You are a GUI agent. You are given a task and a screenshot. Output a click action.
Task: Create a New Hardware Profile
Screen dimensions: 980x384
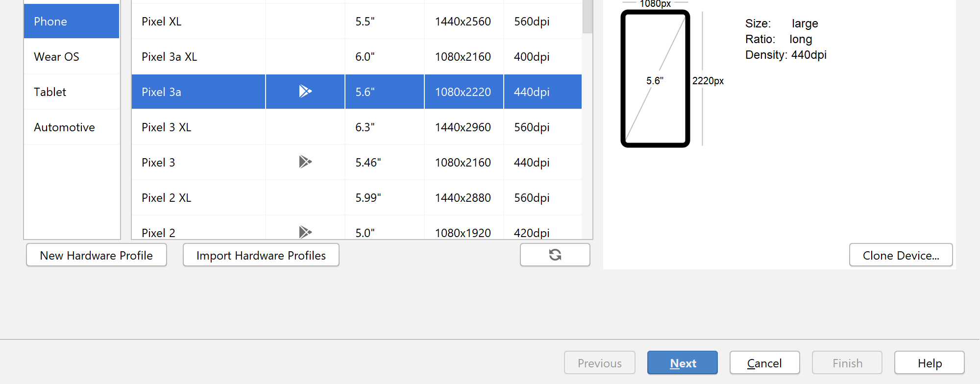tap(97, 255)
